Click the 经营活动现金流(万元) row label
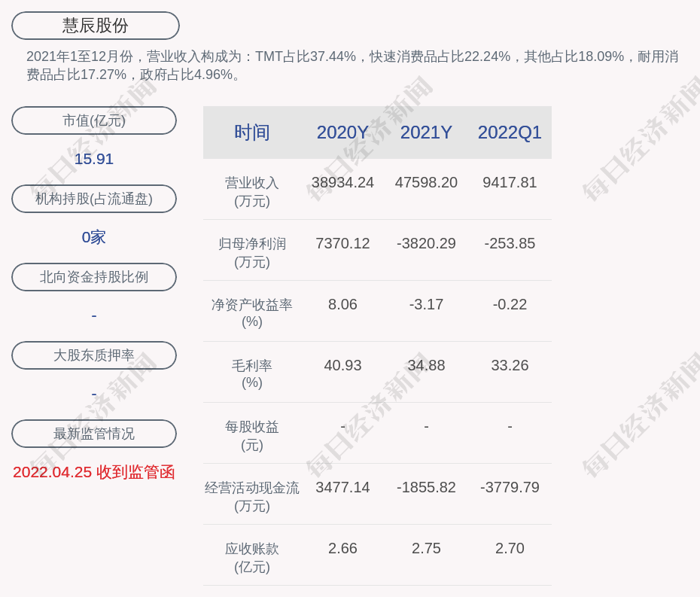 252,497
